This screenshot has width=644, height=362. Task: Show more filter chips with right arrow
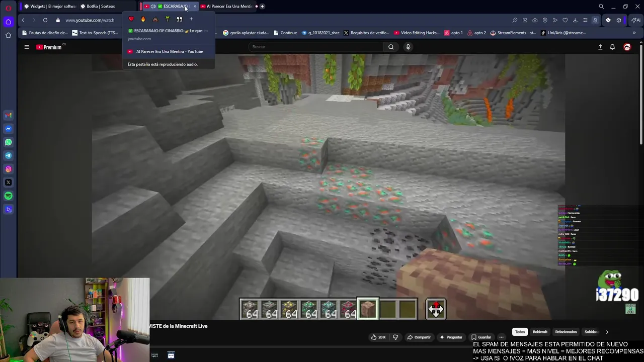607,332
